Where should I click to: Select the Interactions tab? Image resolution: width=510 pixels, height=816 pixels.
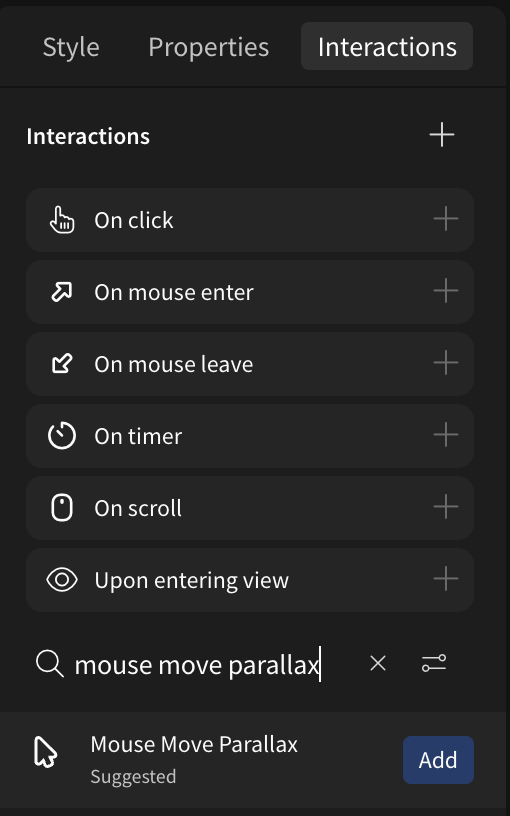coord(387,46)
